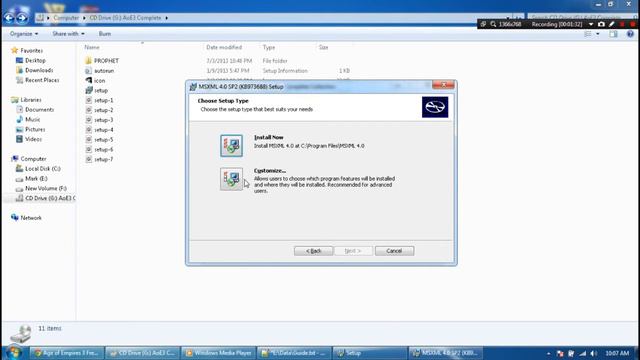
Task: Click CD Drive (G:) AoE3 Complete breadcrumb
Action: pyautogui.click(x=125, y=18)
